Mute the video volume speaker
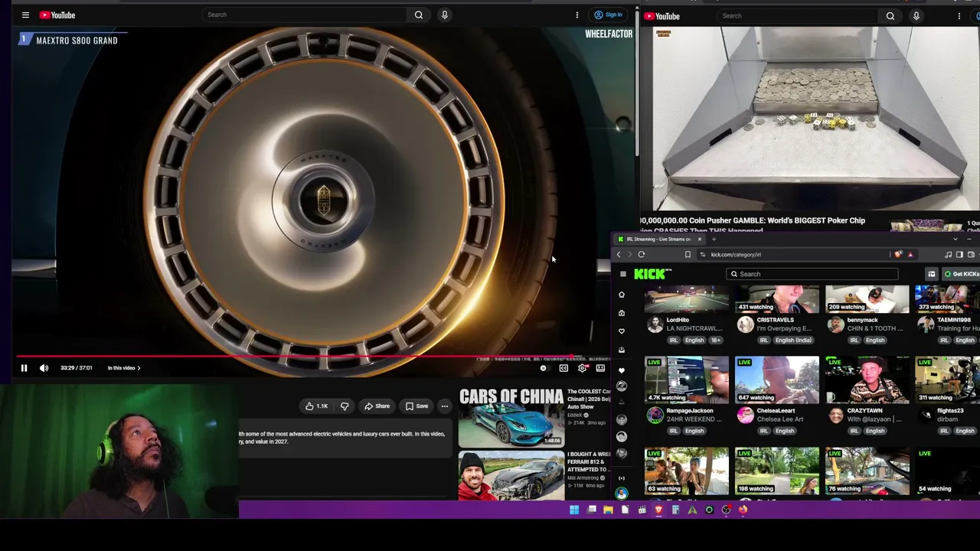 point(44,368)
